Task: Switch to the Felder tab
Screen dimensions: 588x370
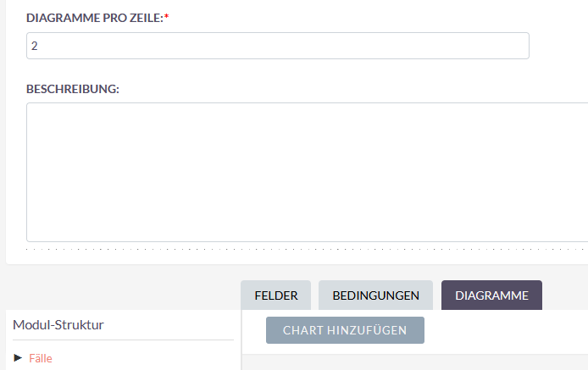Action: [x=275, y=295]
